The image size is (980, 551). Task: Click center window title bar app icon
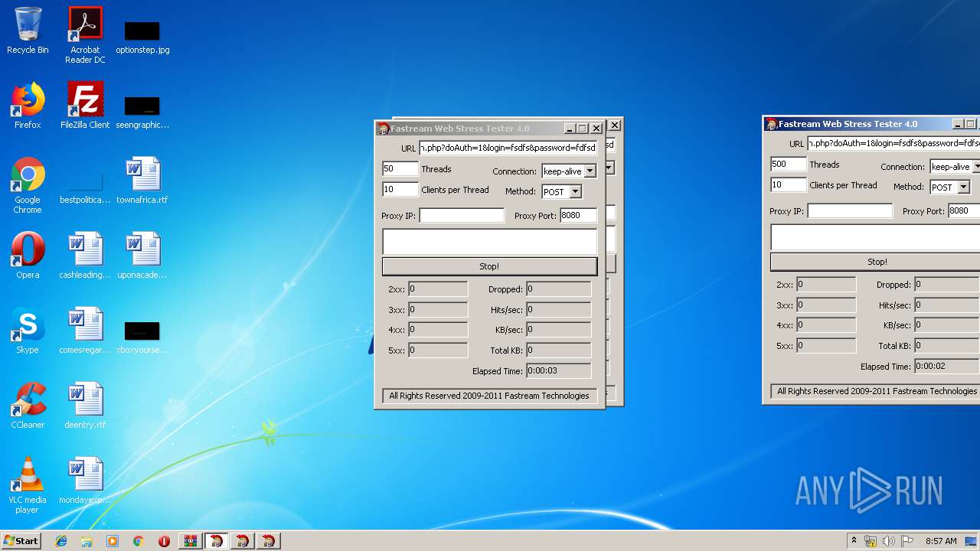(384, 129)
